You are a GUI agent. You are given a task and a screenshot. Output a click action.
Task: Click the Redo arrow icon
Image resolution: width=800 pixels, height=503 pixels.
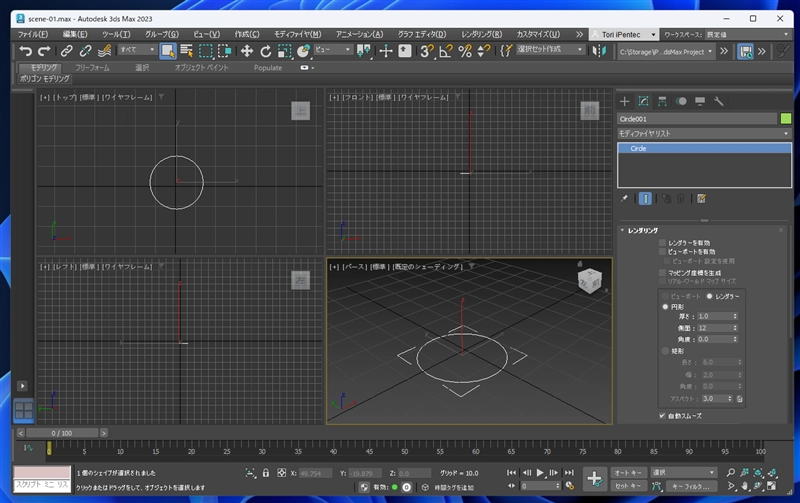(x=44, y=51)
